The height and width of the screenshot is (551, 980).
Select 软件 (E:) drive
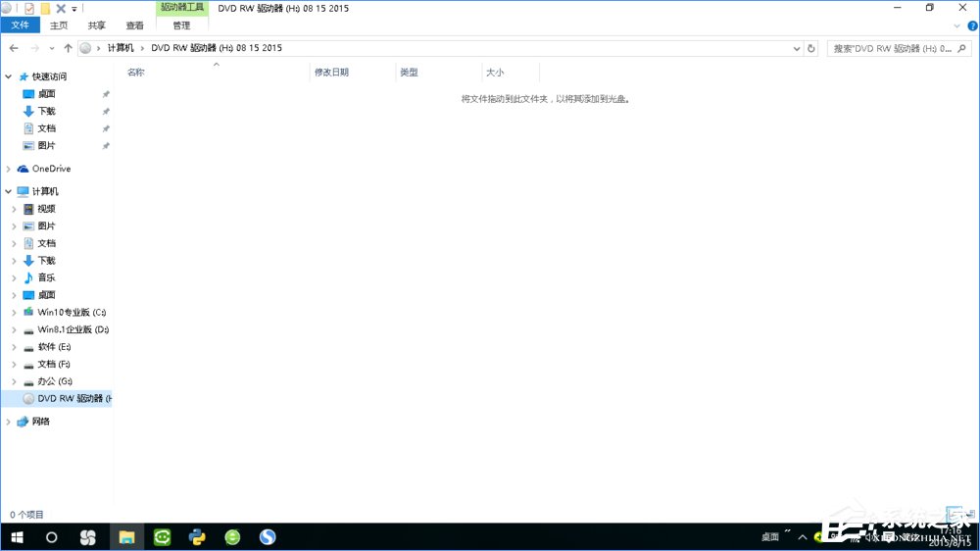54,346
